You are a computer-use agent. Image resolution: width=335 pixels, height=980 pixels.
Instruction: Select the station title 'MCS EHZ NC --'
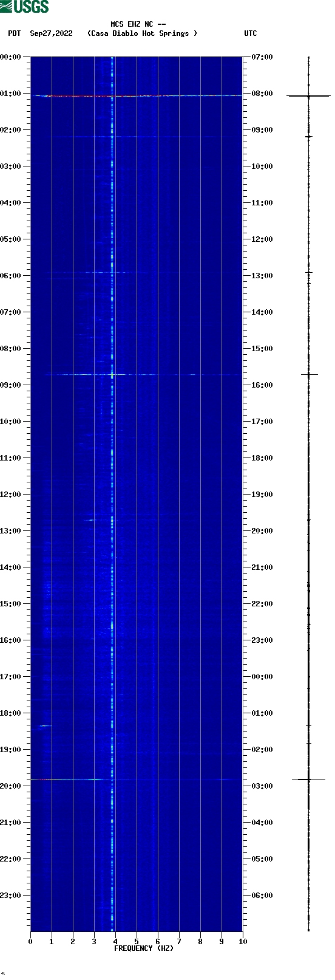138,24
